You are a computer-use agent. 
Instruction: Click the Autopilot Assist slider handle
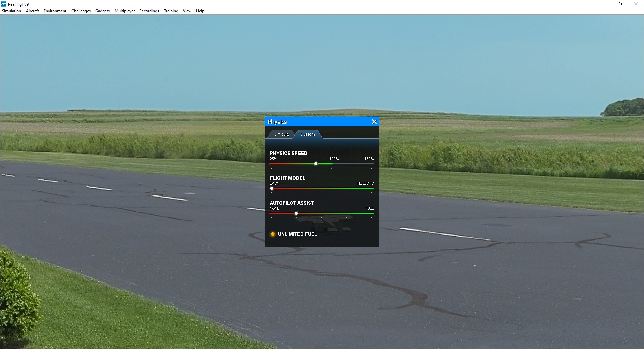(x=296, y=213)
